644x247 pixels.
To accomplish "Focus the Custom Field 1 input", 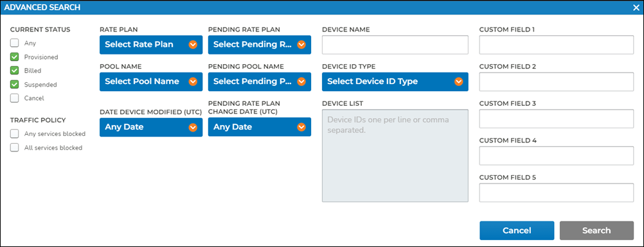I will pos(557,45).
